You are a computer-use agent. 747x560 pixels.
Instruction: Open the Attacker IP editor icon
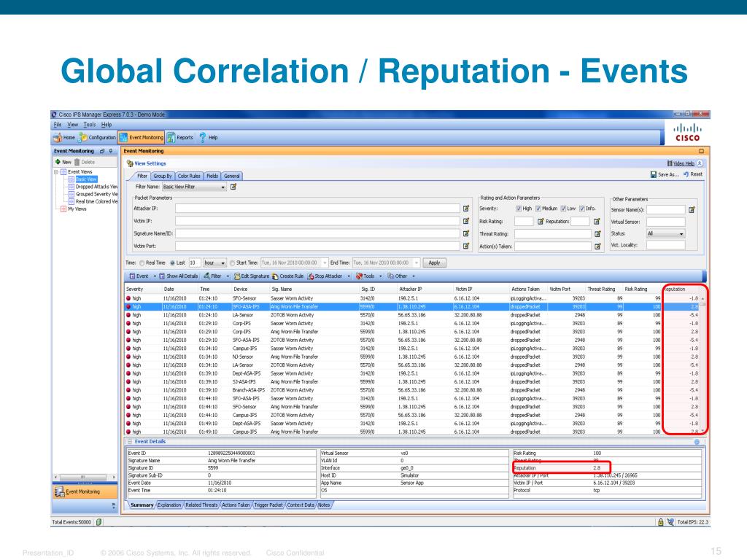pyautogui.click(x=466, y=209)
